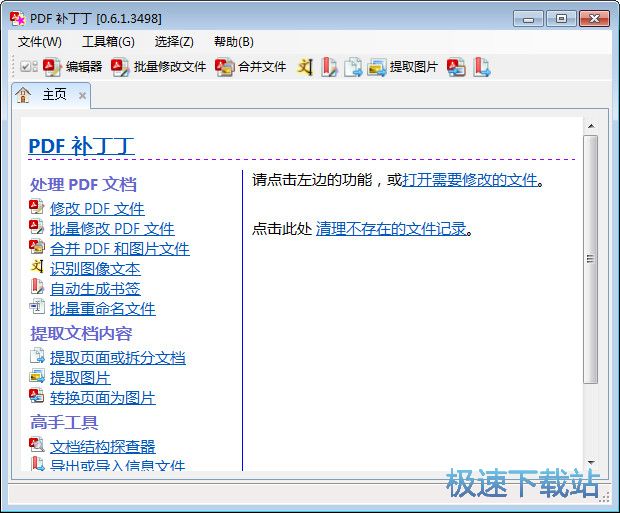This screenshot has height=513, width=620.
Task: Click the 打开需要修改的文件 link
Action: point(470,180)
